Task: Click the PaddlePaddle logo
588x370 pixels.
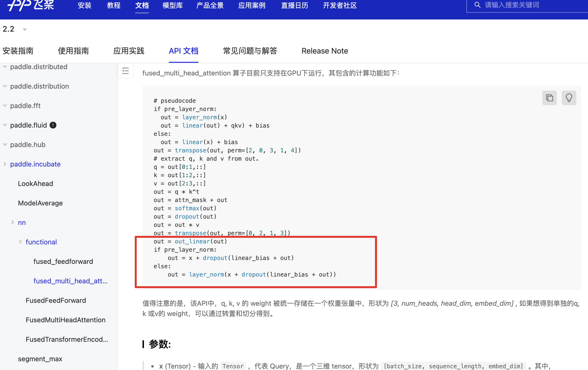Action: pos(31,5)
